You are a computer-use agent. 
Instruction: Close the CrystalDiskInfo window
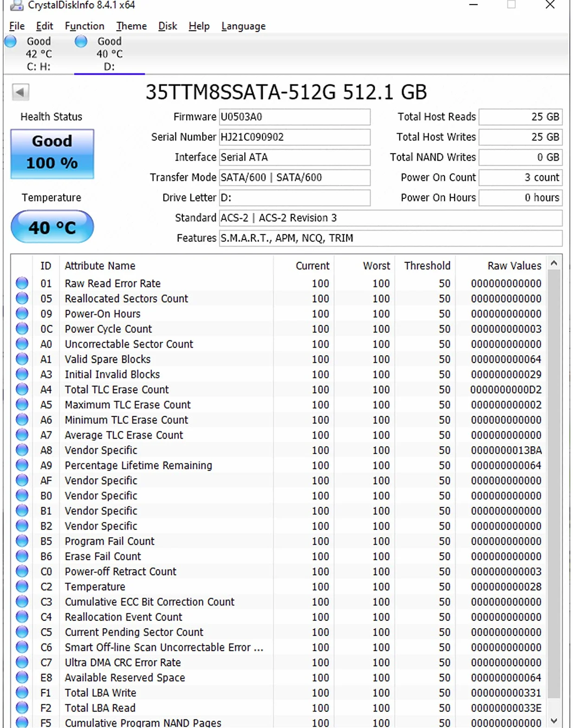pyautogui.click(x=550, y=5)
